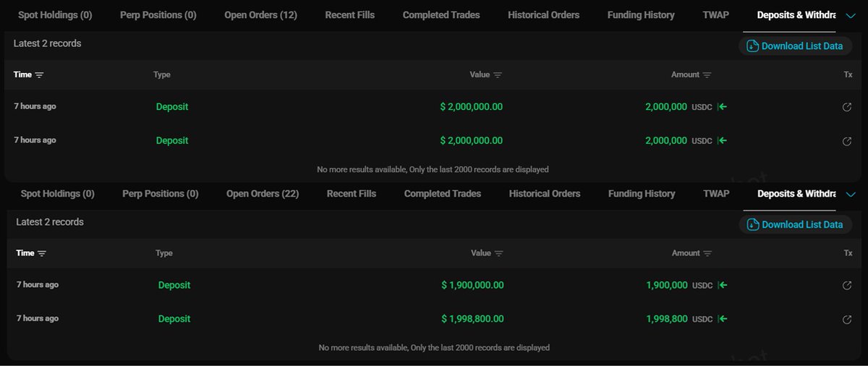Download List Data in Open Orders (12) panel
This screenshot has width=868, height=366.
(x=795, y=46)
